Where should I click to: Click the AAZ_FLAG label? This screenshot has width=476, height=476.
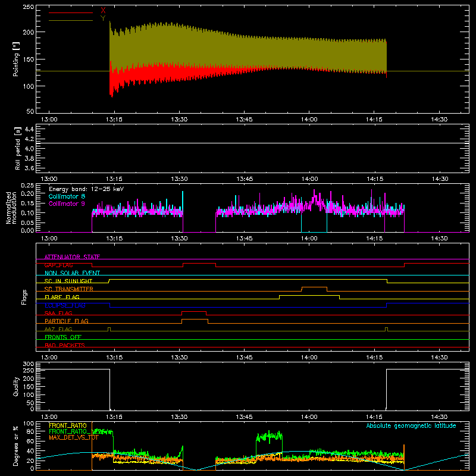[x=58, y=329]
